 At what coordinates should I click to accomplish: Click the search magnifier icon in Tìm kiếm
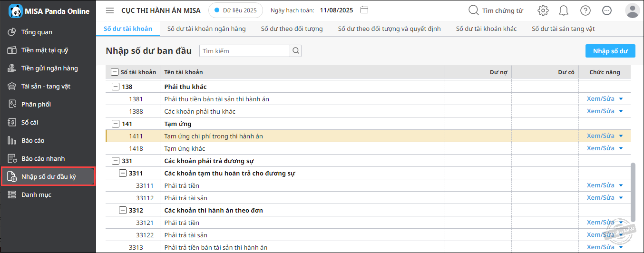click(295, 51)
